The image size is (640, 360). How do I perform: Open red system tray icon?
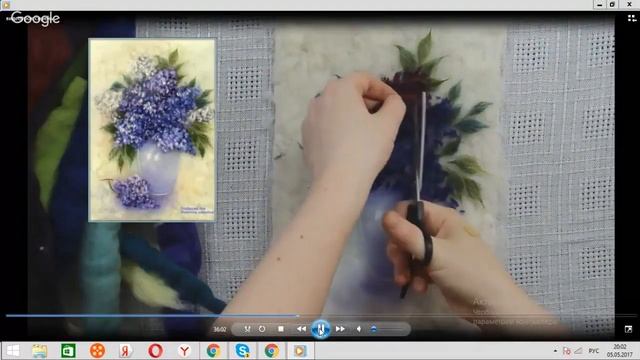point(567,351)
